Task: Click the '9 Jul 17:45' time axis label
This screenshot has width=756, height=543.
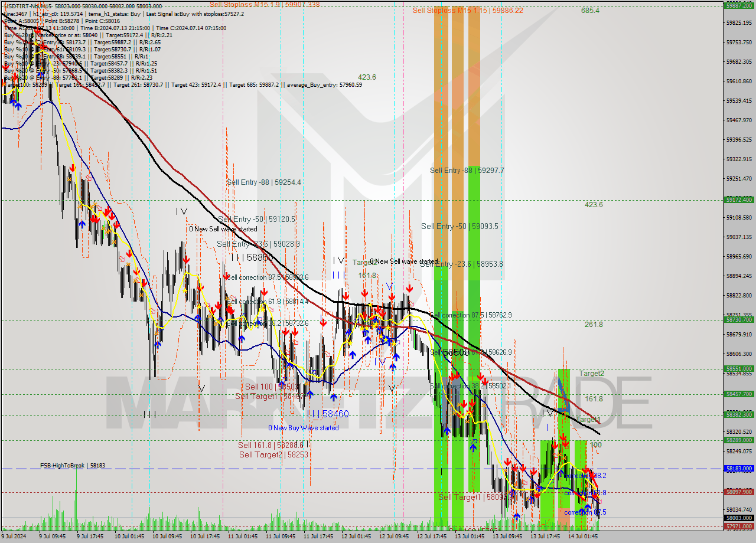Action: (91, 537)
